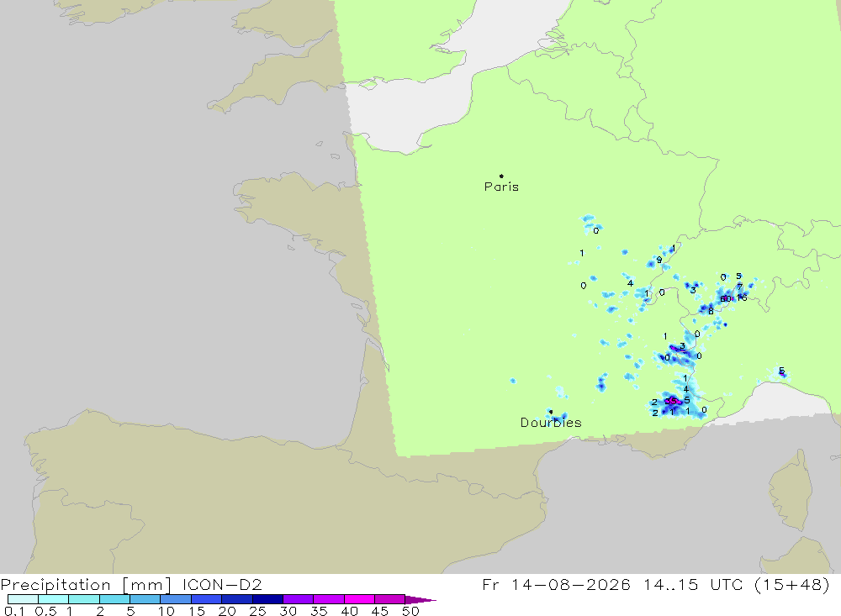This screenshot has width=841, height=616.
Task: Select the 1–2 mm legend color box
Action: [84, 599]
